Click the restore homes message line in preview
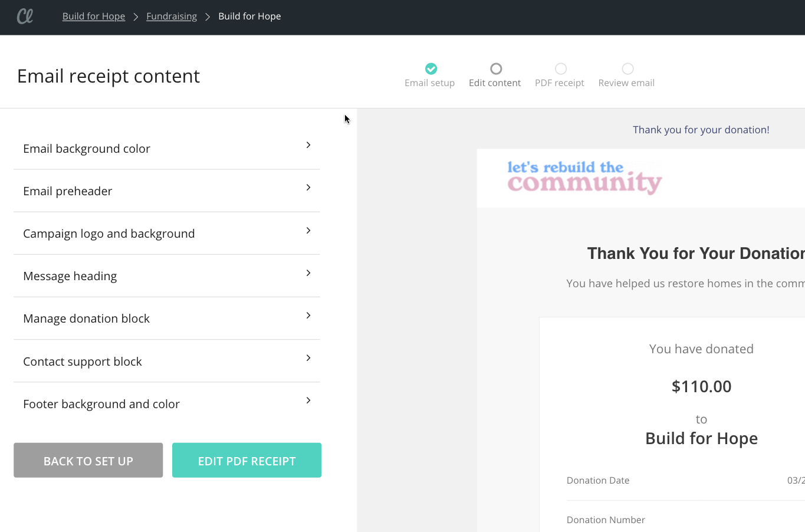This screenshot has height=532, width=805. (685, 284)
